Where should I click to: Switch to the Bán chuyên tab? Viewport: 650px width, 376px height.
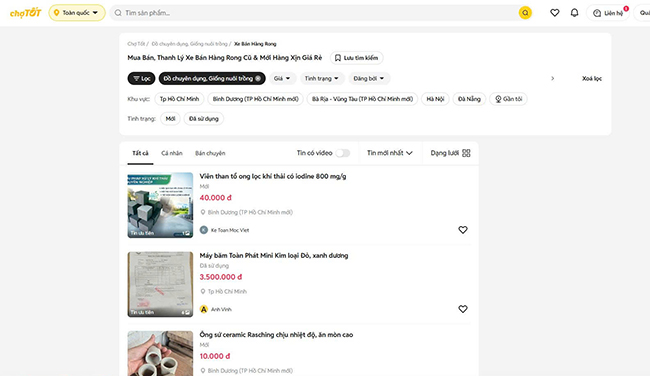[x=210, y=153]
